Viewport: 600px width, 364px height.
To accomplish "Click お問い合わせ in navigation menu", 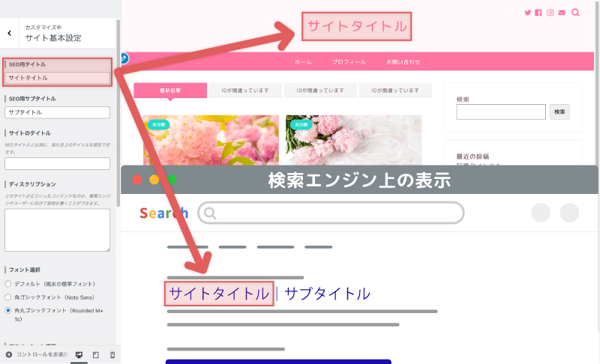I will (x=403, y=62).
